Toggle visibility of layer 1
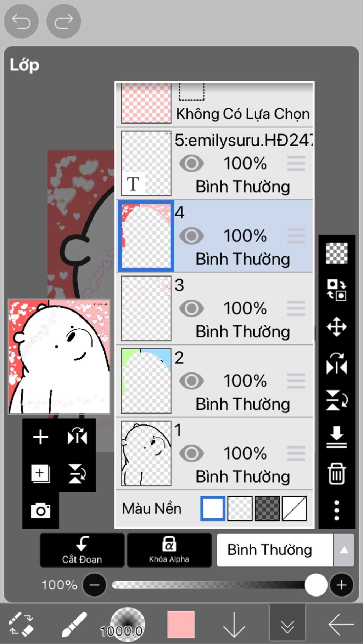 click(191, 454)
